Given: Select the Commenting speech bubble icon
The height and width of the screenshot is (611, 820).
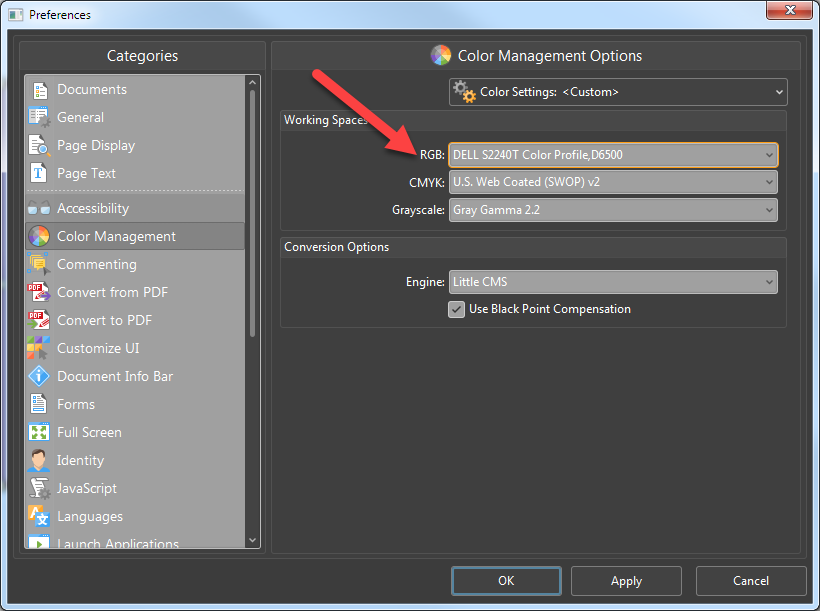Looking at the screenshot, I should tap(40, 264).
